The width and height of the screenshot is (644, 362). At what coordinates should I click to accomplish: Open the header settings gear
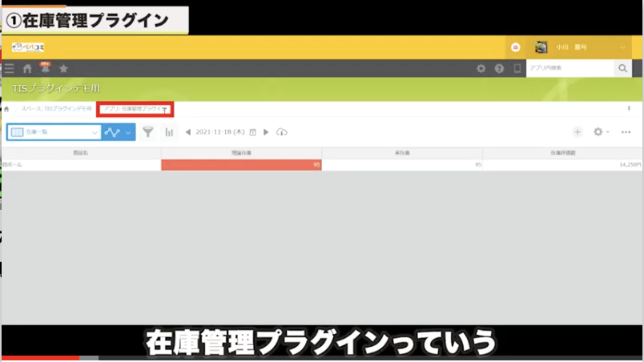pos(481,69)
